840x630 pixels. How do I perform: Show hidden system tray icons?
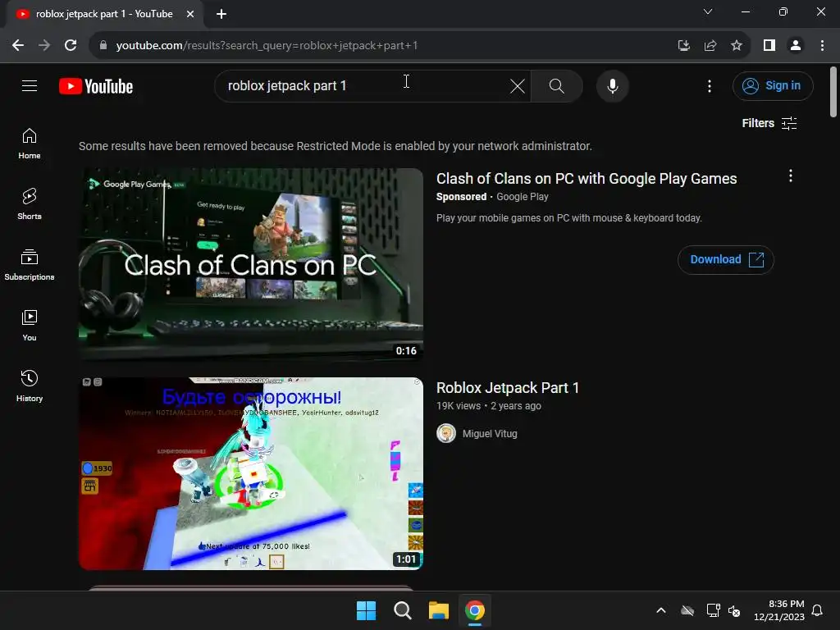point(661,610)
